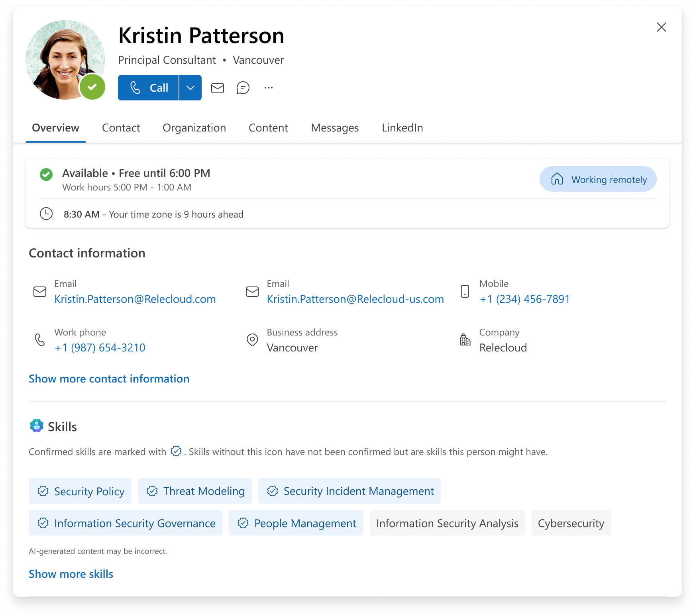The image size is (695, 616).
Task: Click the location pin icon for Business address
Action: coord(252,340)
